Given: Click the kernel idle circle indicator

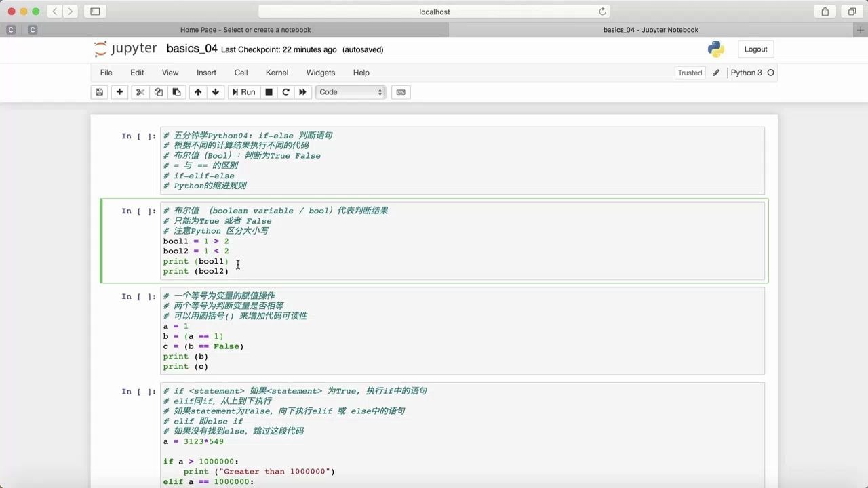Looking at the screenshot, I should [770, 73].
